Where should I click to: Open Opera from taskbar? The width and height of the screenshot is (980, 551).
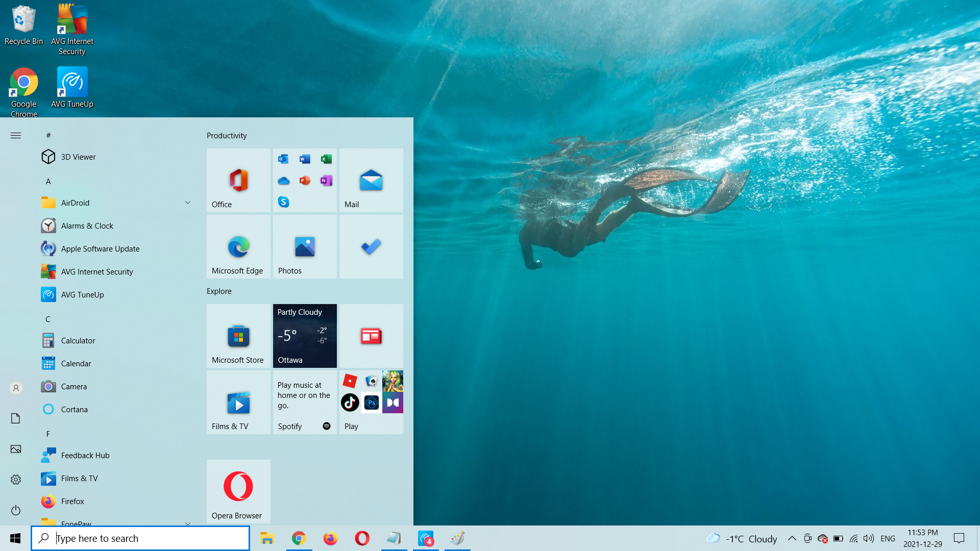(362, 538)
